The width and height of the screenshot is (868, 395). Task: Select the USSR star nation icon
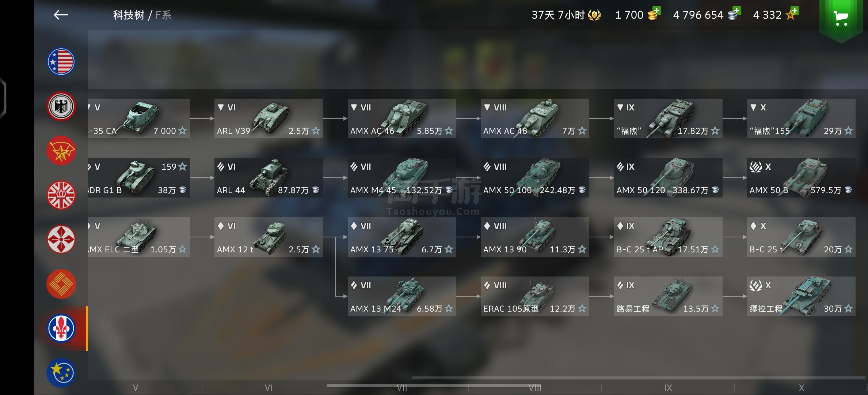(x=61, y=151)
